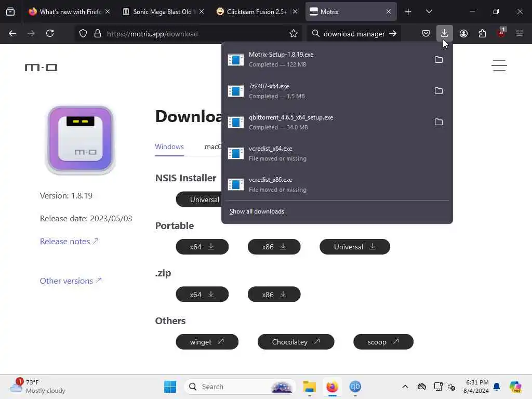Click the Motrix m-o logo in header

click(41, 68)
